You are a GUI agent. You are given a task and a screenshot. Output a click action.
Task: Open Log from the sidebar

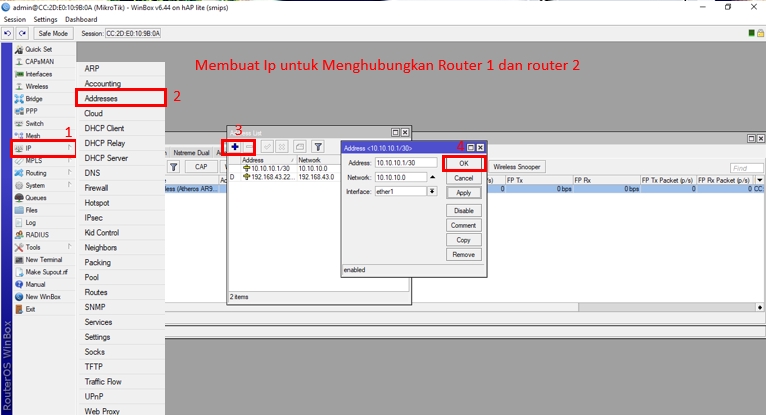(30, 223)
